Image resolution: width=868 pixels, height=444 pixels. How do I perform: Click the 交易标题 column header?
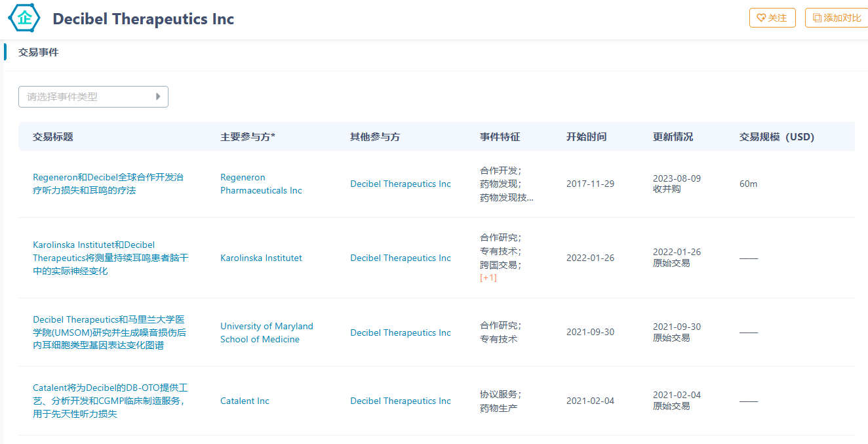pos(53,136)
